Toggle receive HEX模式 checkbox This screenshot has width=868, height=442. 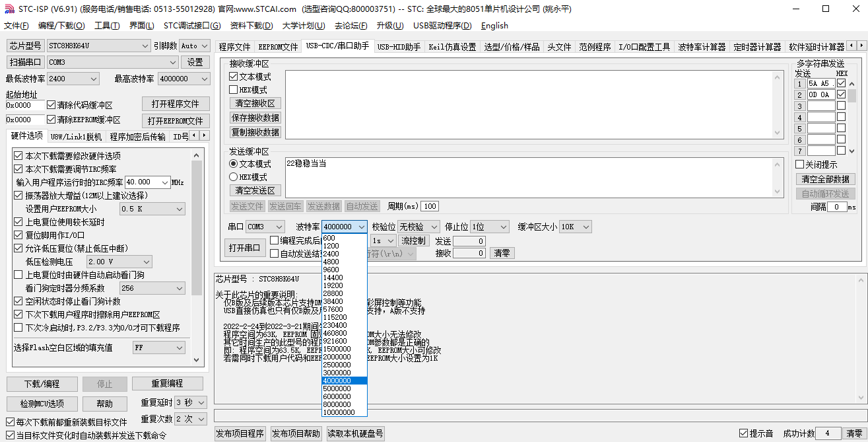(x=234, y=89)
